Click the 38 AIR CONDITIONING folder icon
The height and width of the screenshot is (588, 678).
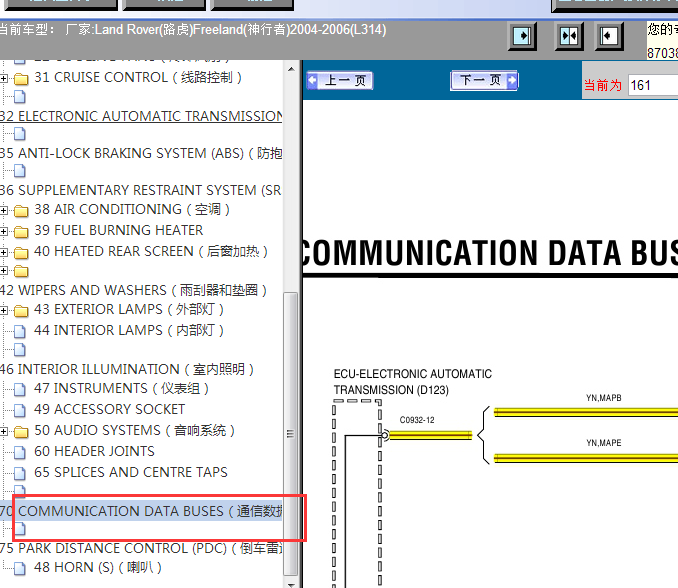coord(21,211)
